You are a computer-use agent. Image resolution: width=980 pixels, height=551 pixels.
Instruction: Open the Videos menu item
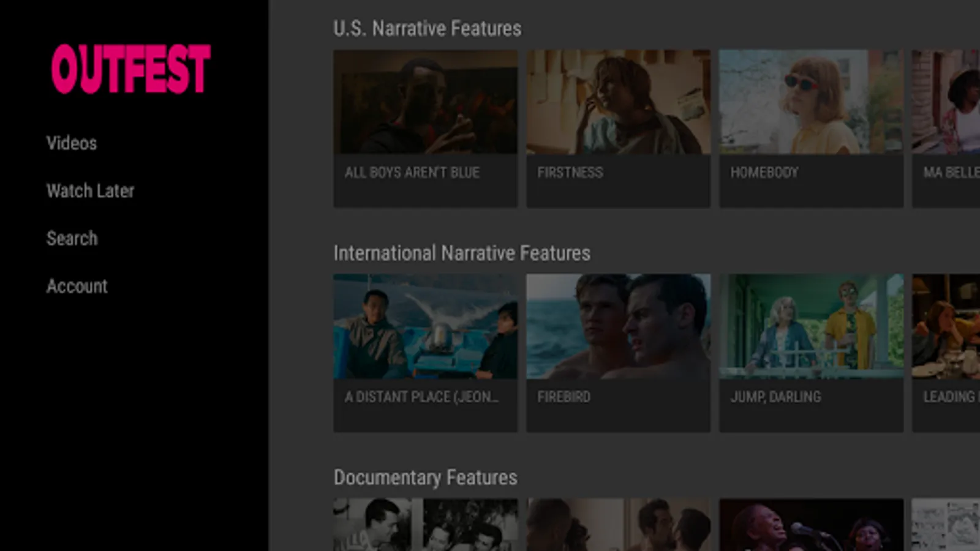[72, 143]
